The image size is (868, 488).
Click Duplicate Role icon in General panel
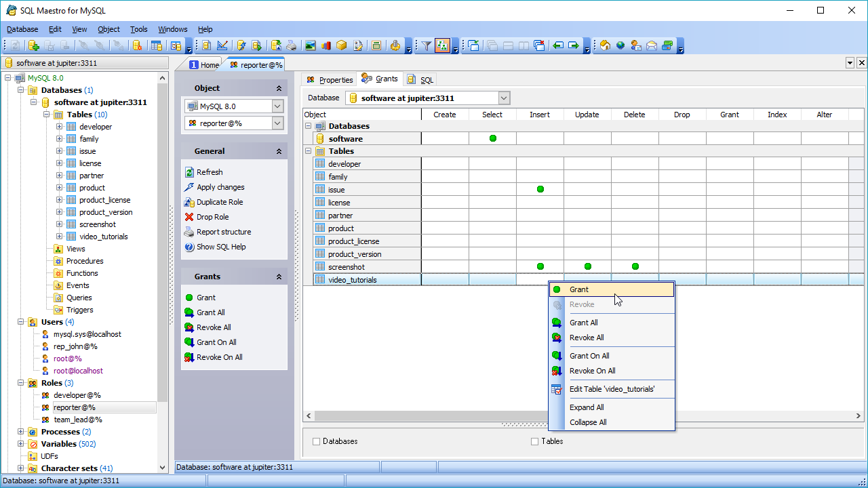click(190, 202)
